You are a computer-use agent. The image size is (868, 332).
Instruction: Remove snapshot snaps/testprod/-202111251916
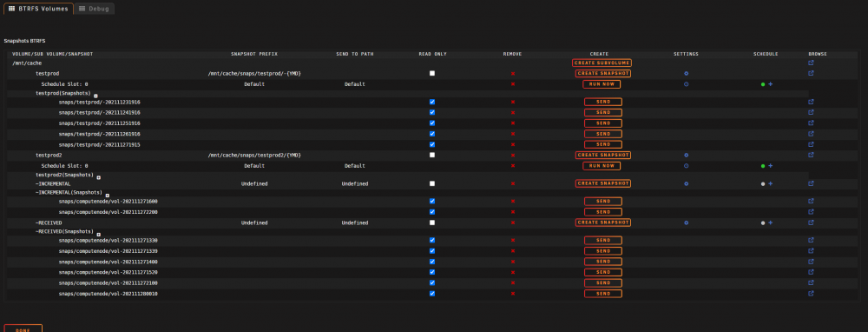(513, 123)
